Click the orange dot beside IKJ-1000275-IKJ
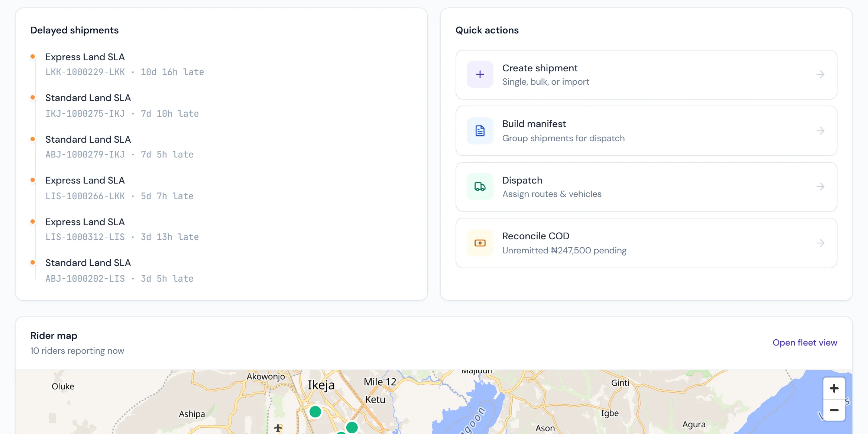Image resolution: width=868 pixels, height=434 pixels. [33, 97]
